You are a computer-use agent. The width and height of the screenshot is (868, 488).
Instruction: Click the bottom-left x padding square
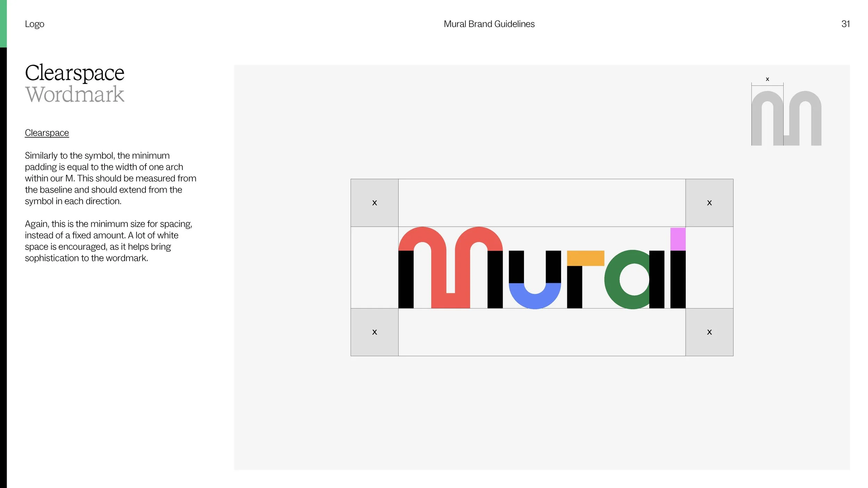(374, 332)
